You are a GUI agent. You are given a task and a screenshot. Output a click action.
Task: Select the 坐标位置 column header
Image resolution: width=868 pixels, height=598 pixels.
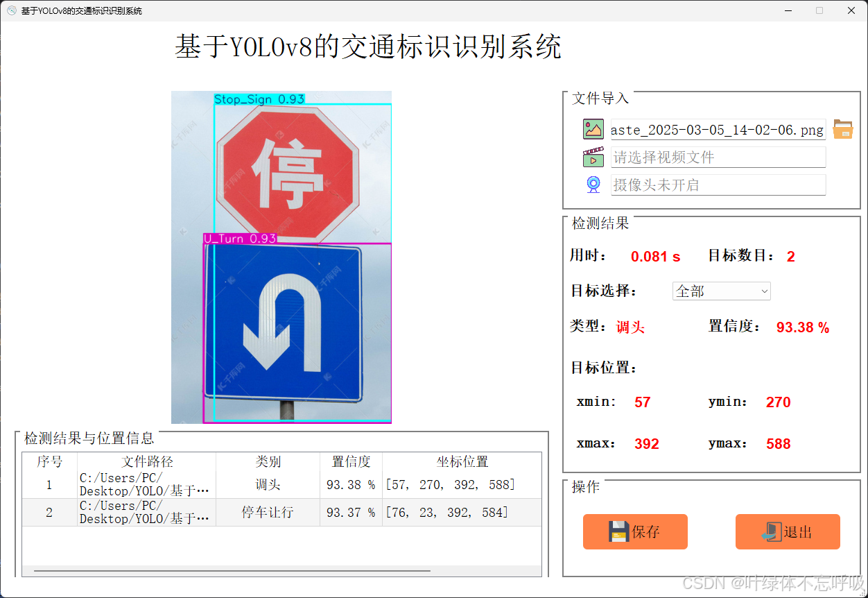462,461
